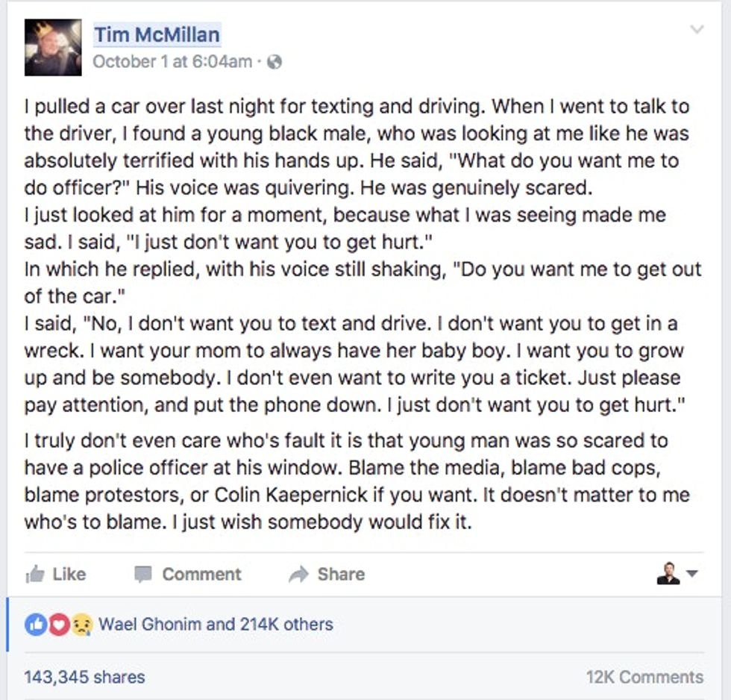Click Tim McMillan's profile photo
Viewport: 731px width, 700px height.
point(52,47)
